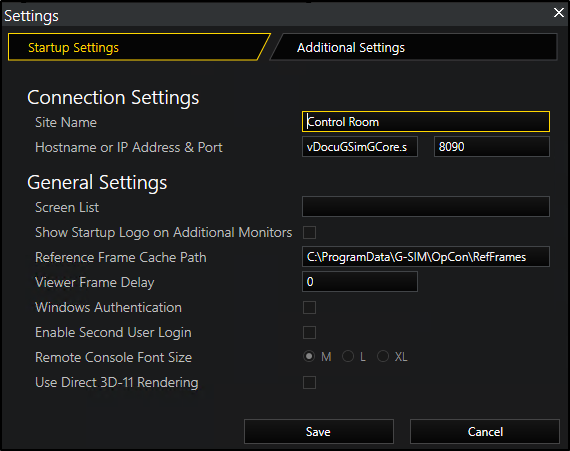This screenshot has width=570, height=451.
Task: Click the Site Name input field
Action: (x=426, y=122)
